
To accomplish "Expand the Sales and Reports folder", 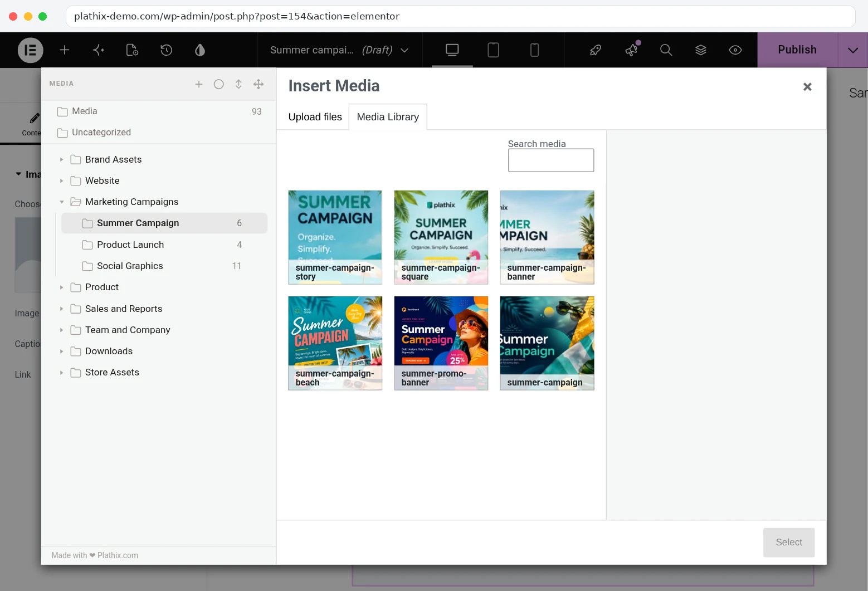I will click(61, 309).
